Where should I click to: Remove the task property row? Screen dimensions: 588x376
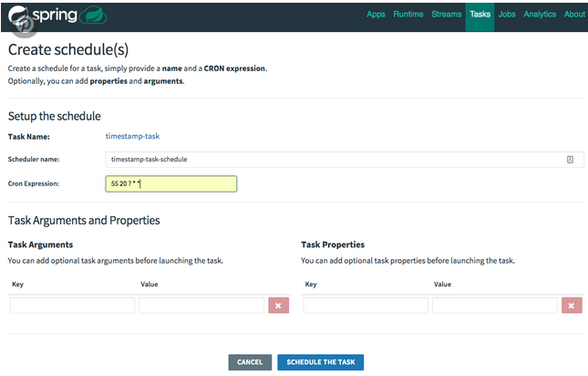572,306
